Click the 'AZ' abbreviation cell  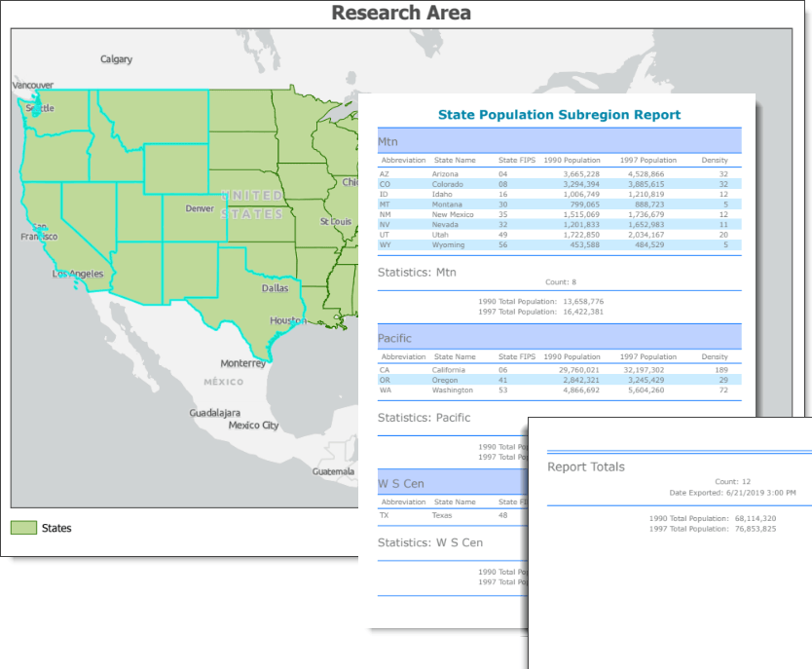coord(385,174)
